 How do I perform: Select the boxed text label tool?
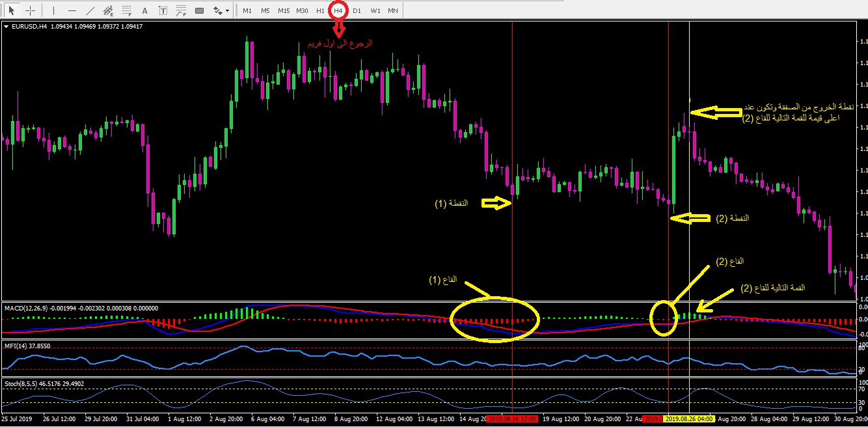click(x=163, y=10)
